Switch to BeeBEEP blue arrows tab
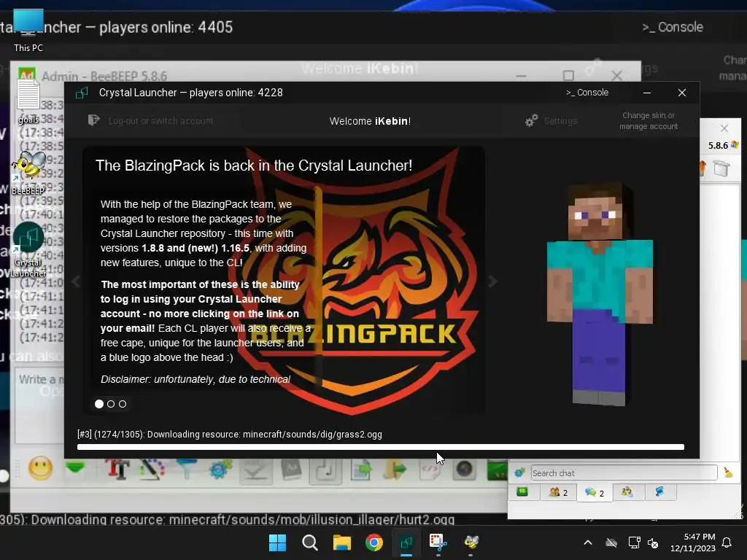This screenshot has width=747, height=560. pos(660,492)
